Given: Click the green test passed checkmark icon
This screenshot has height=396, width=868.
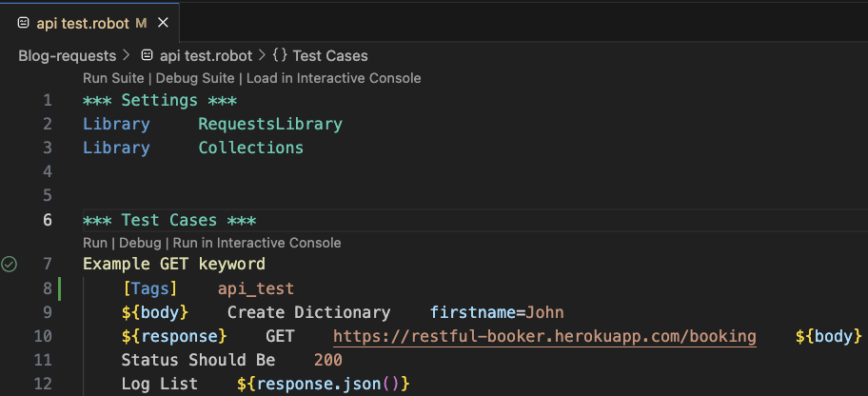Looking at the screenshot, I should pos(10,264).
